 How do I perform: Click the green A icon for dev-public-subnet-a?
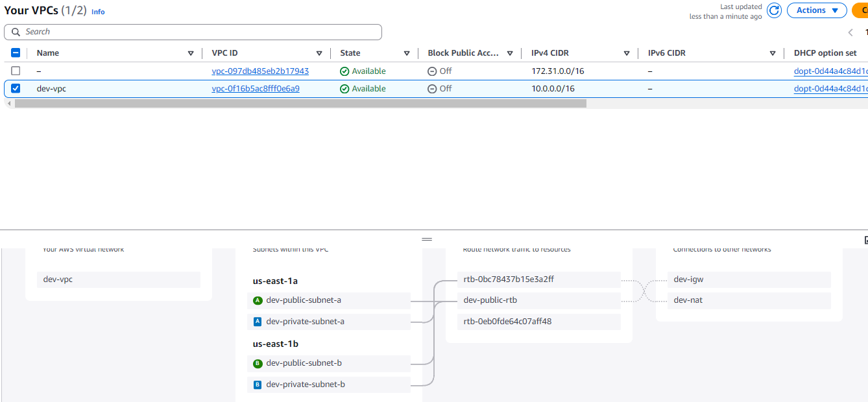258,300
